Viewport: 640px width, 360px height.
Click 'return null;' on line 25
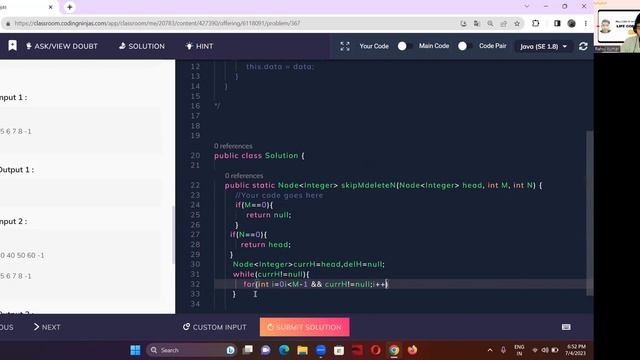click(269, 215)
